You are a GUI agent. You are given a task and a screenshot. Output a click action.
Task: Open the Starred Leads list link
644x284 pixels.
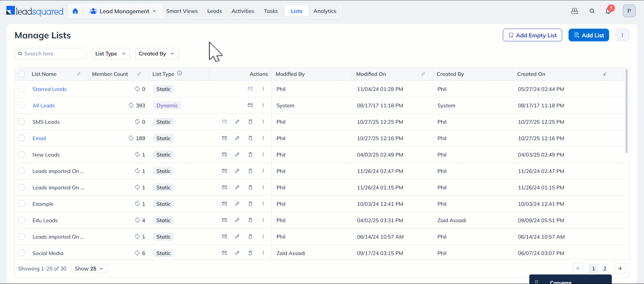pyautogui.click(x=50, y=89)
